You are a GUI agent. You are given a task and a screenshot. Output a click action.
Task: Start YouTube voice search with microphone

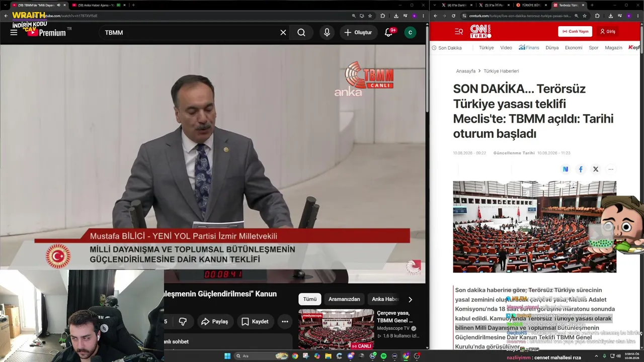coord(327,33)
